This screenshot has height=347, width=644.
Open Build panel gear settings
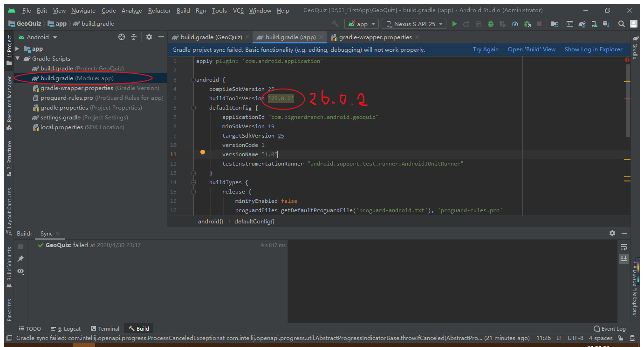pos(612,233)
